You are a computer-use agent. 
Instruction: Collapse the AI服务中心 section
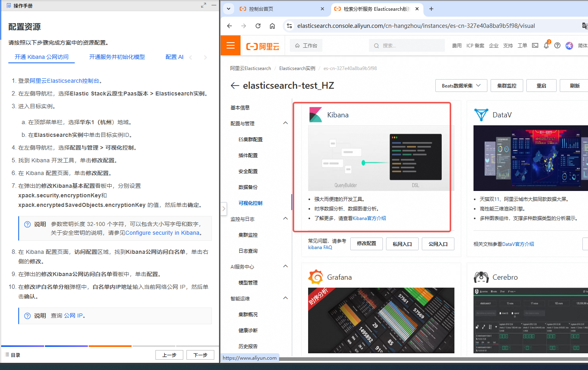click(x=285, y=266)
